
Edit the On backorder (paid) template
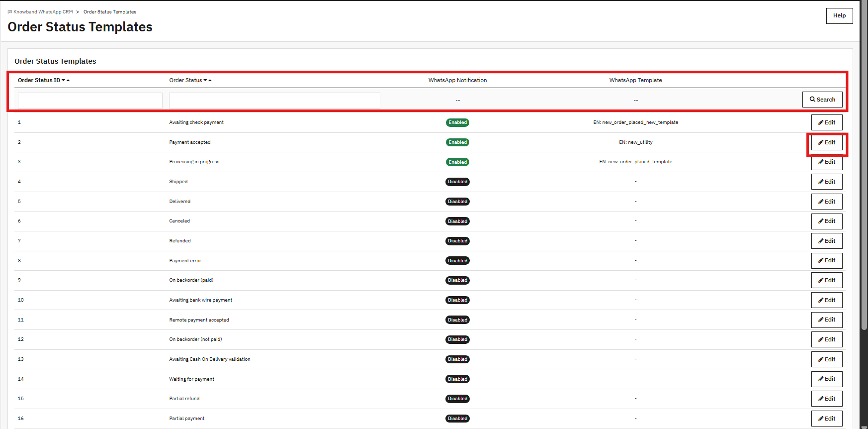827,280
